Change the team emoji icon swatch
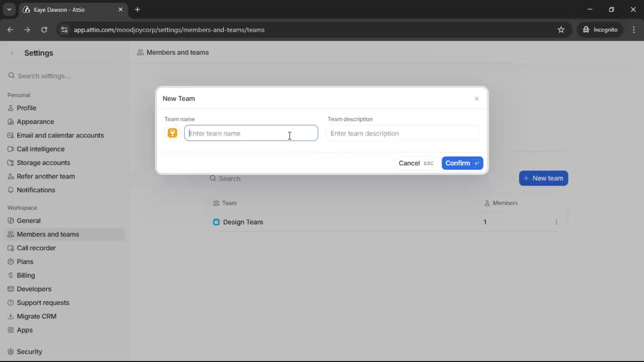Screen dimensions: 644x362 click(172, 133)
